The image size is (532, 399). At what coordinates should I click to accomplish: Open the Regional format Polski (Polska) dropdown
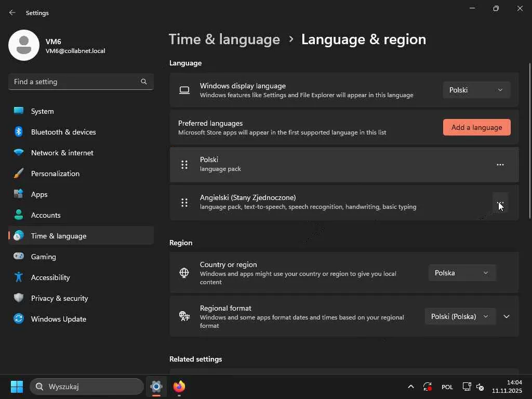coord(460,316)
